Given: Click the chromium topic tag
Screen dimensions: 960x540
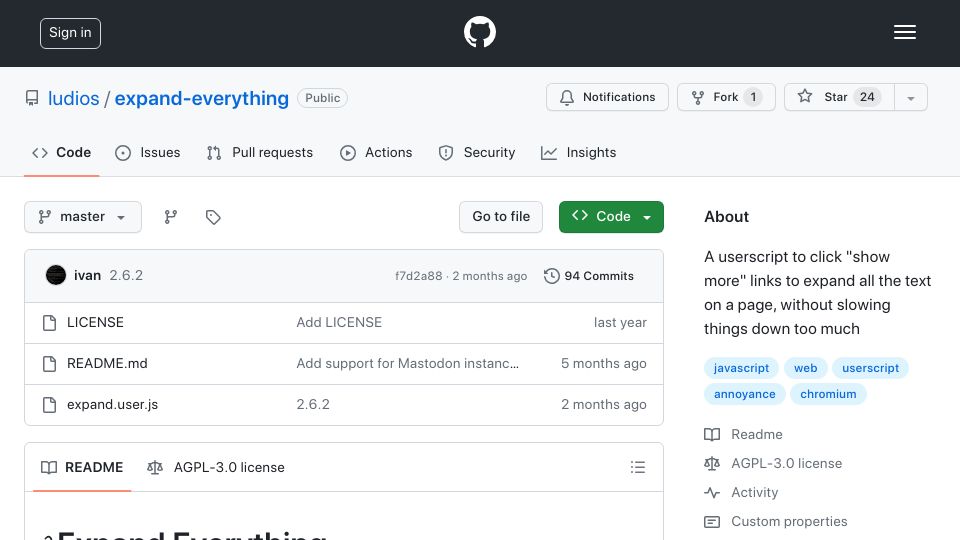Looking at the screenshot, I should coord(828,394).
